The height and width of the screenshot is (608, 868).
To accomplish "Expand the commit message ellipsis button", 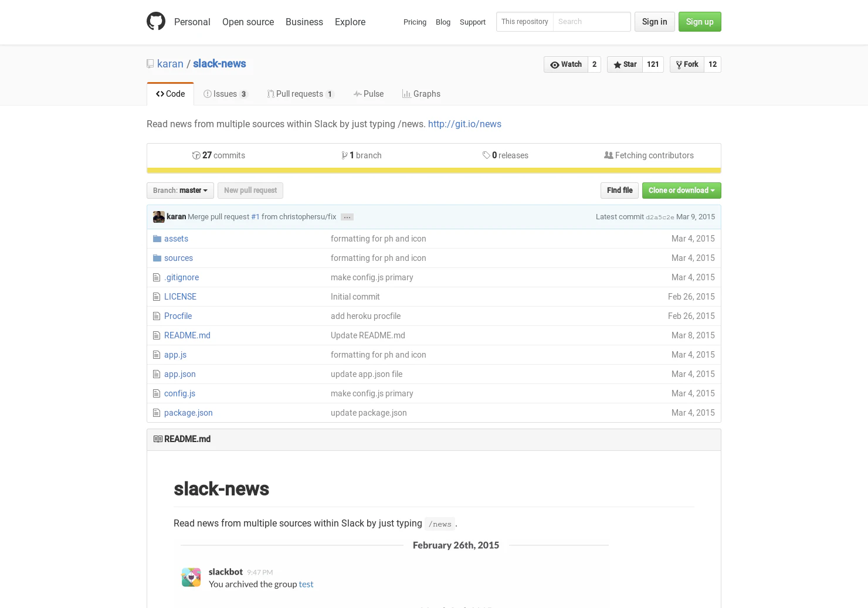I will click(x=347, y=217).
